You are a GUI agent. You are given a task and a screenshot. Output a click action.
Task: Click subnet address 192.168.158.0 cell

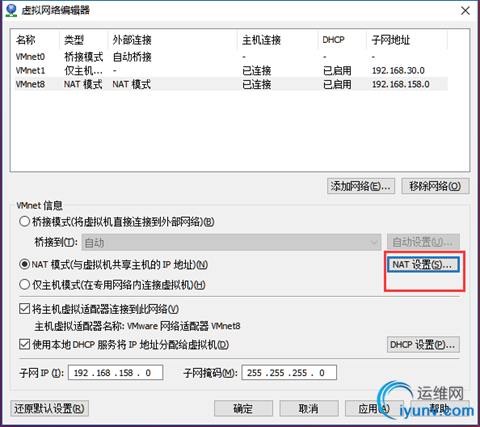[x=401, y=84]
